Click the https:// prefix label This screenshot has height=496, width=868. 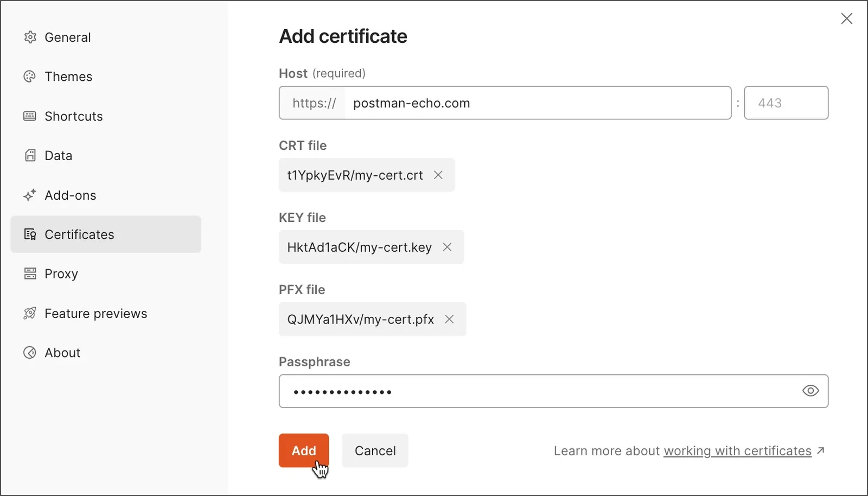(314, 103)
